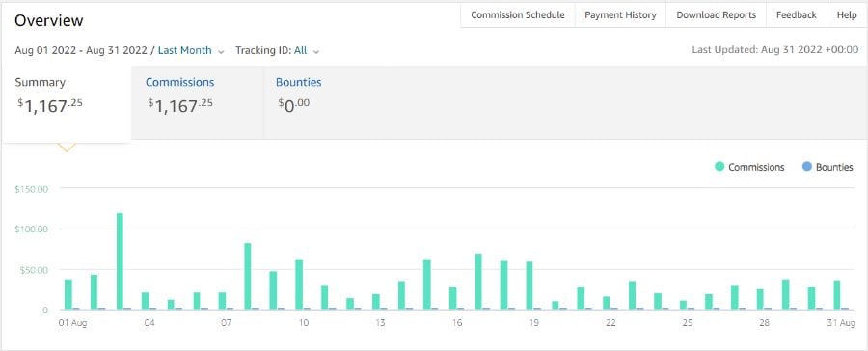Switch to the Bounties card
The height and width of the screenshot is (351, 868).
tap(327, 103)
